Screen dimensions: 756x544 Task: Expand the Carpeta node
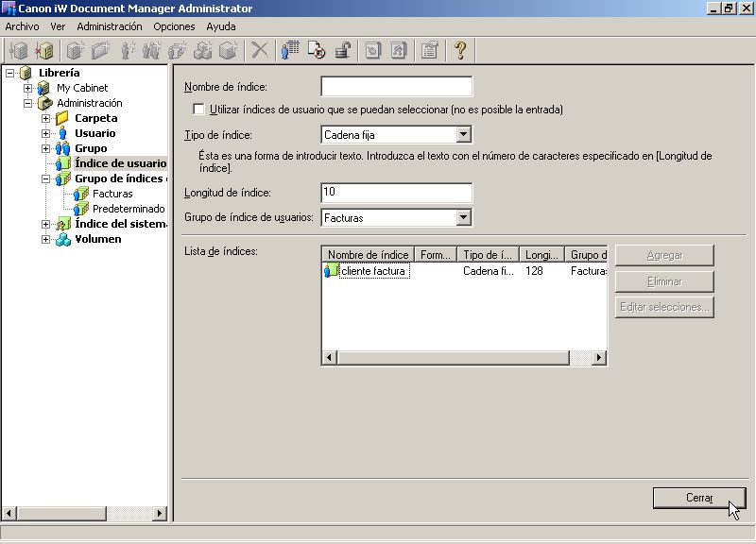45,119
